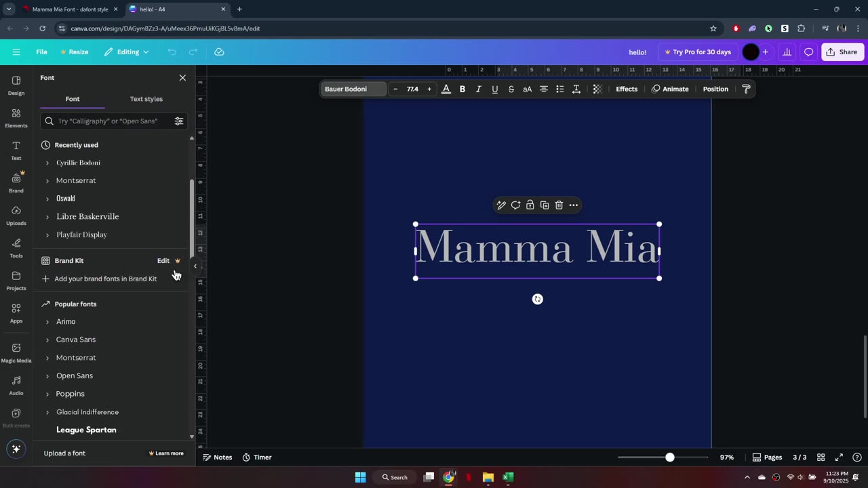Open the Tools sidebar panel
The height and width of the screenshot is (488, 868).
pos(16,248)
